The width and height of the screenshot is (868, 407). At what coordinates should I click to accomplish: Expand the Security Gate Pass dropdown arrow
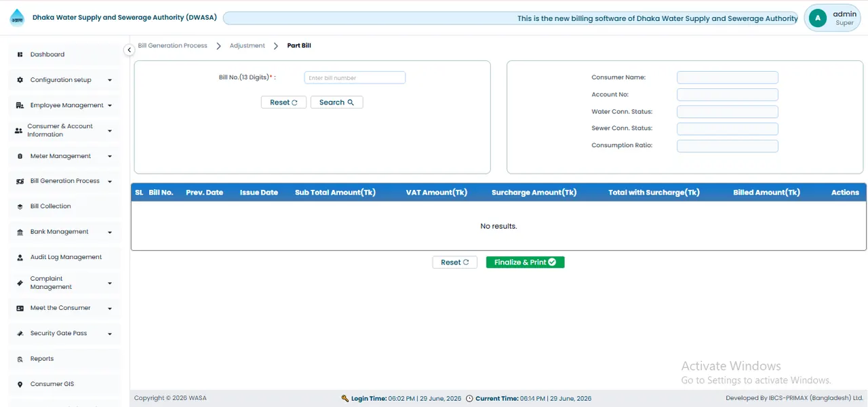point(110,334)
